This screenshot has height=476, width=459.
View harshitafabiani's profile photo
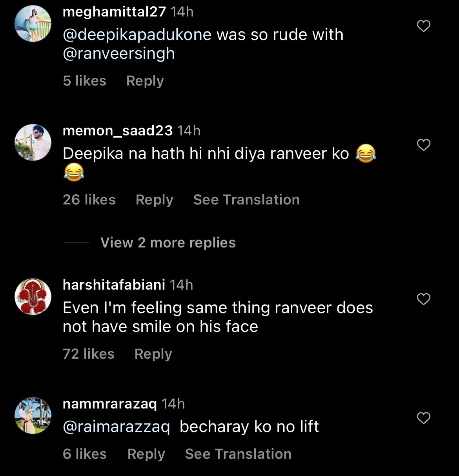(x=33, y=297)
